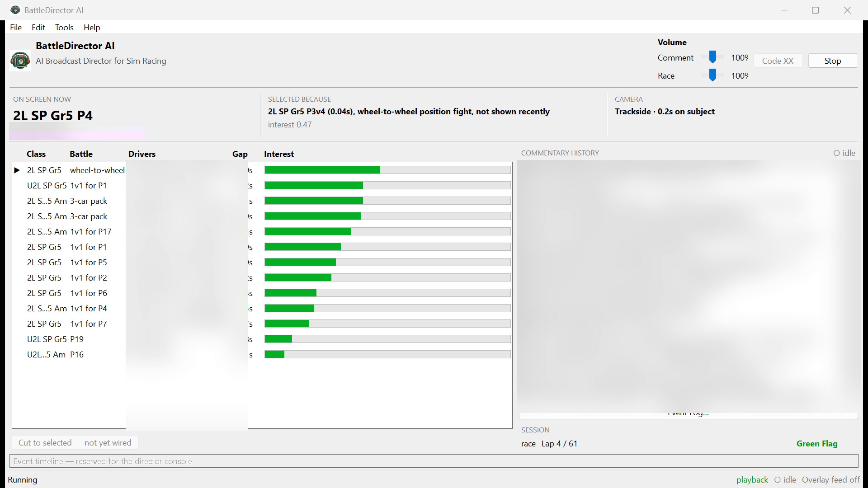Click the interest bar of the P19 row
868x488 pixels.
click(387, 339)
